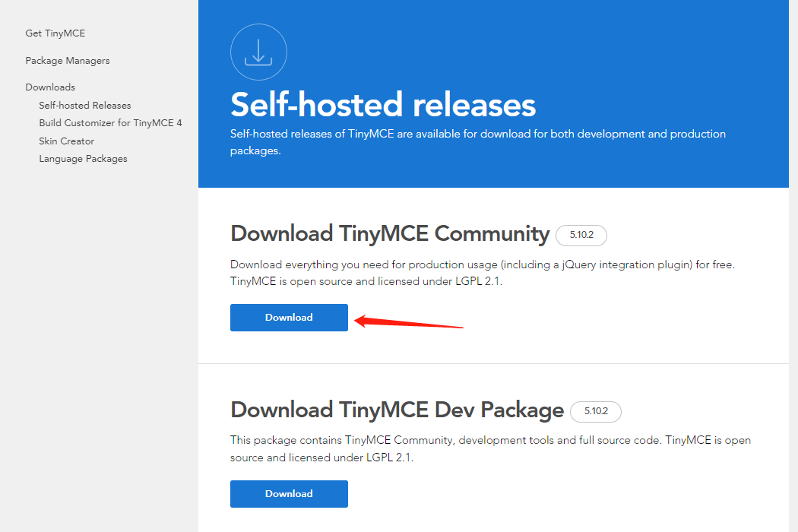Click the Download TinyMCE Dev Package heading
The image size is (798, 532).
click(397, 410)
